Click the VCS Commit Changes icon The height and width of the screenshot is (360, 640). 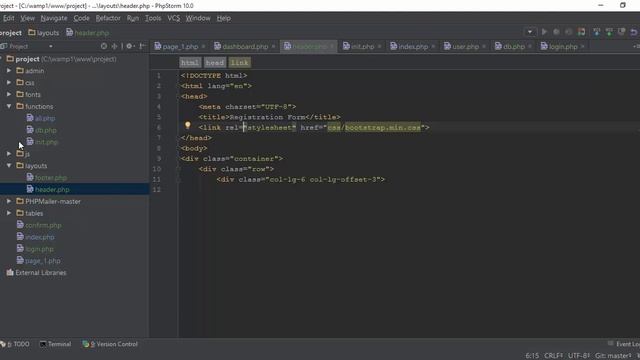(x=609, y=32)
